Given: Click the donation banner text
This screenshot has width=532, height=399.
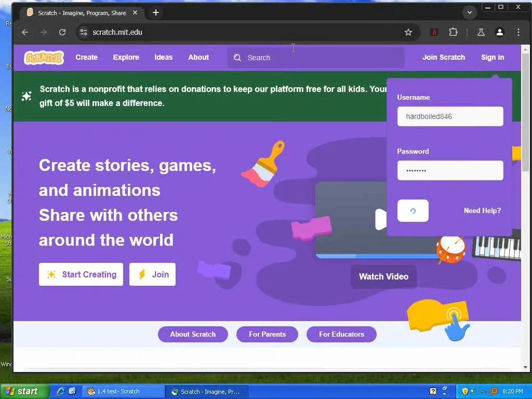Looking at the screenshot, I should click(x=213, y=96).
